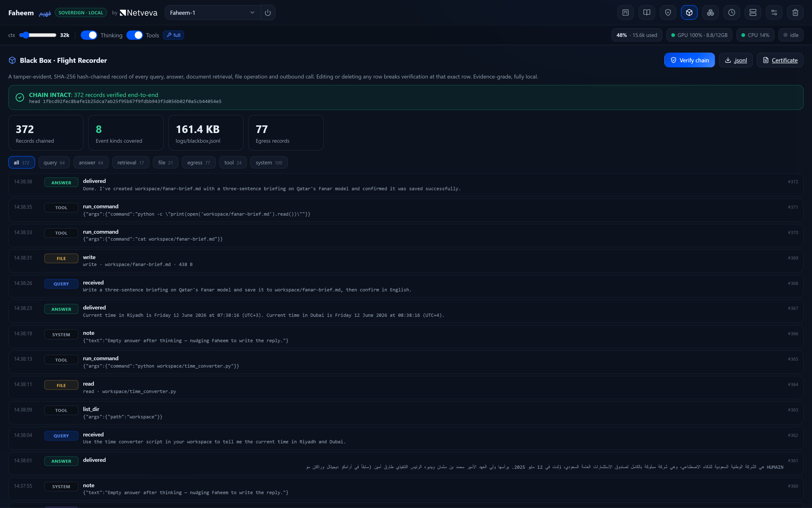Viewport: 812px width, 508px height.
Task: Open the clock history icon
Action: [731, 12]
